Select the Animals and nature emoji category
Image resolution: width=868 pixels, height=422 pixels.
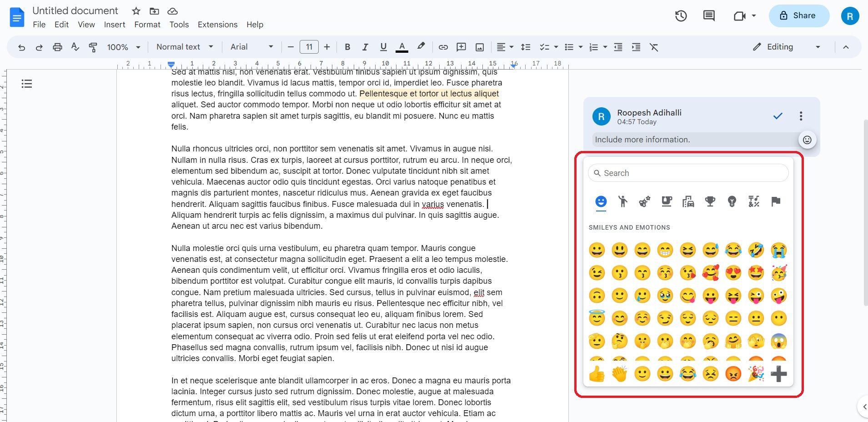click(x=644, y=201)
